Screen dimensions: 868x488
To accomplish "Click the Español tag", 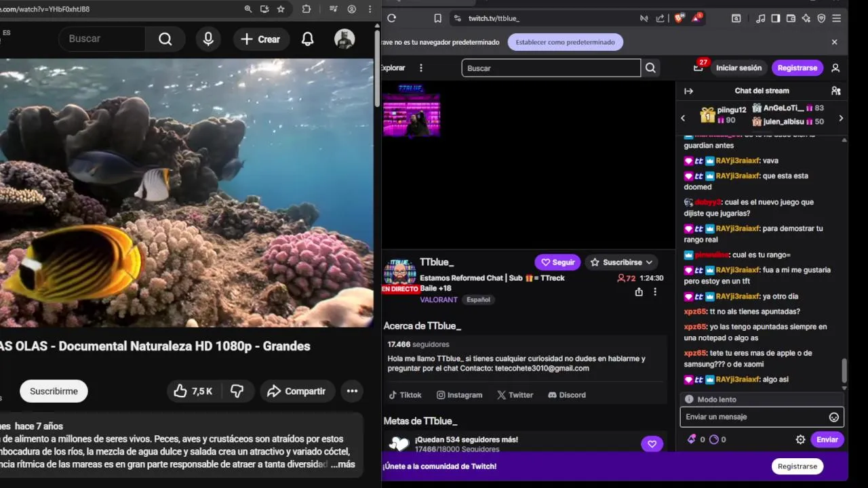I will pos(478,300).
